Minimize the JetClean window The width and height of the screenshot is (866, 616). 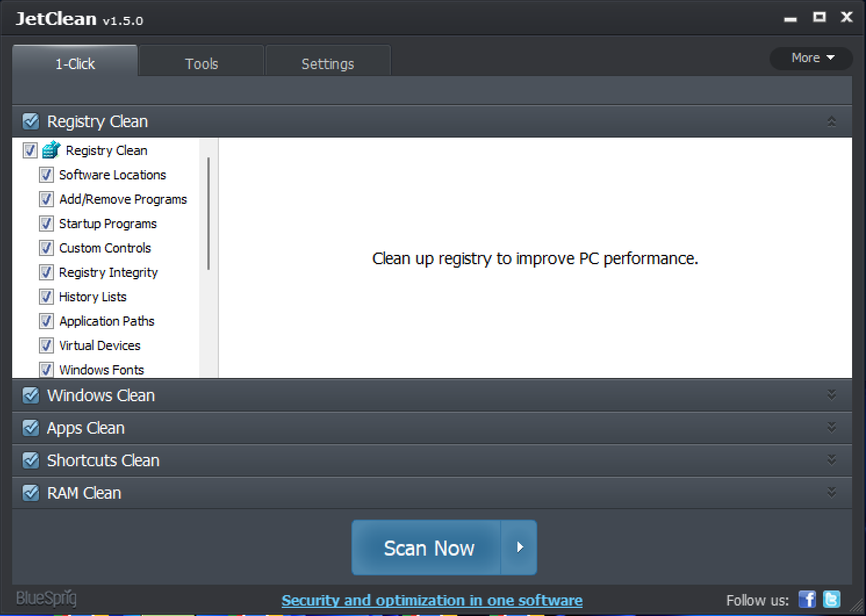790,19
